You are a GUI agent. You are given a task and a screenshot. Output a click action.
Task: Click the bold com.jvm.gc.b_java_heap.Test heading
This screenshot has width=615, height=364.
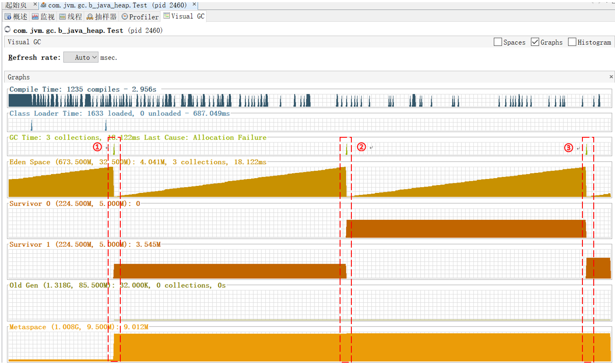coord(69,31)
